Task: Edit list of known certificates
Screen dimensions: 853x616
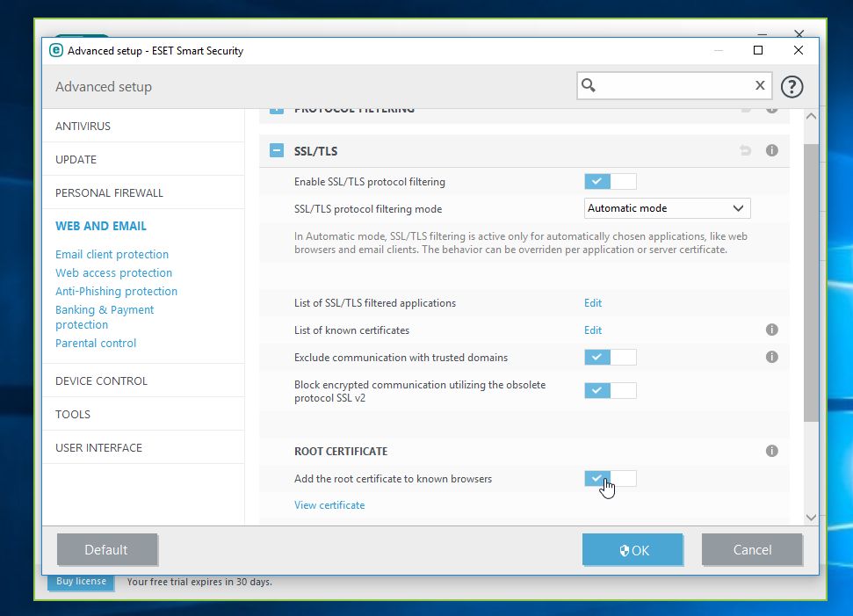Action: coord(593,330)
